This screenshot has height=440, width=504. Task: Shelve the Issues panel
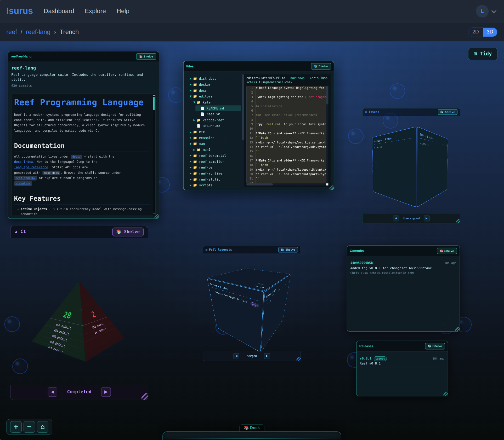pos(448,112)
